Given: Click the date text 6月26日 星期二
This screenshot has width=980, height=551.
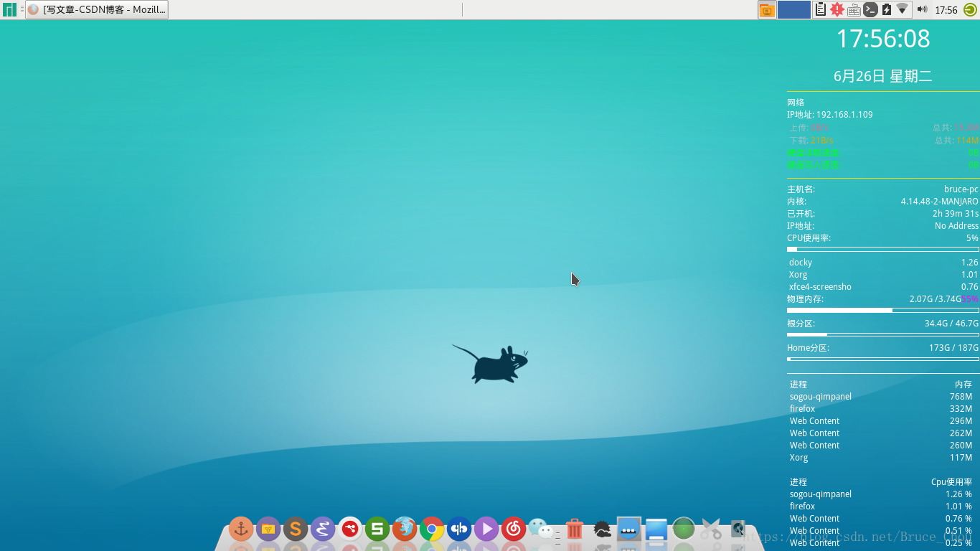Looking at the screenshot, I should [883, 76].
